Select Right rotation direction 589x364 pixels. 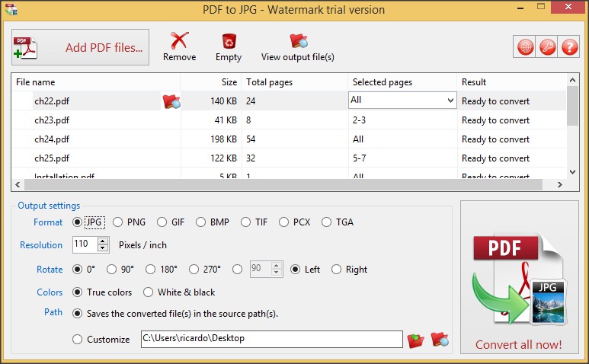tap(337, 270)
